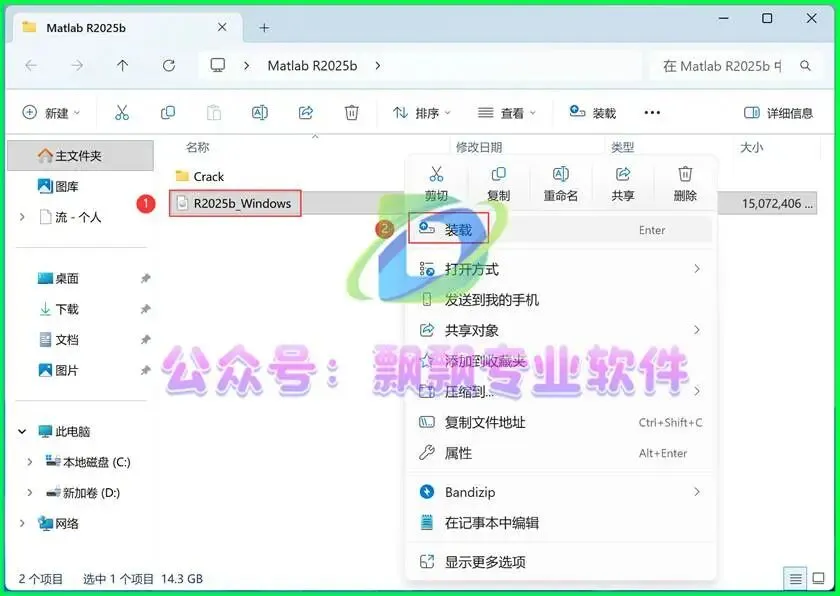The width and height of the screenshot is (840, 596).
Task: Open 图库 Gallery in the sidebar
Action: point(58,186)
